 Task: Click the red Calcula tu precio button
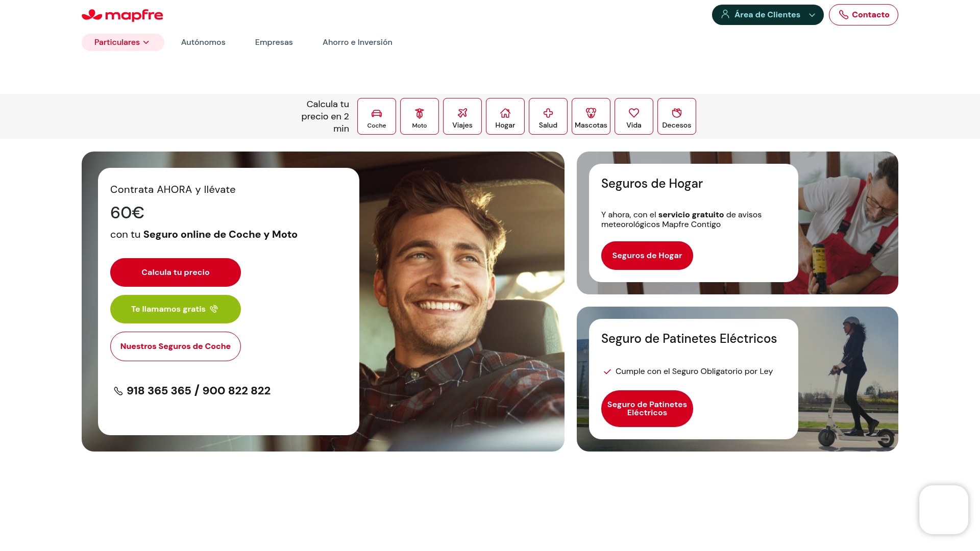(x=176, y=272)
